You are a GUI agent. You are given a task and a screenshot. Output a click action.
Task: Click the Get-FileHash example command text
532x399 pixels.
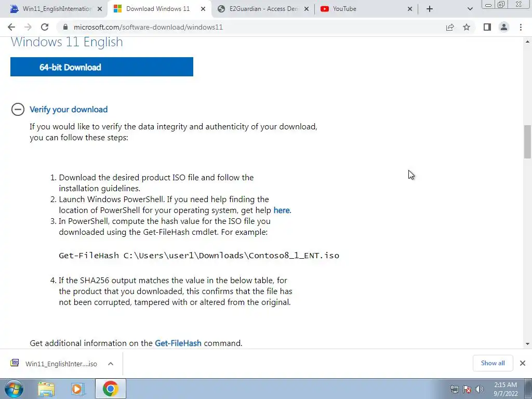point(199,256)
